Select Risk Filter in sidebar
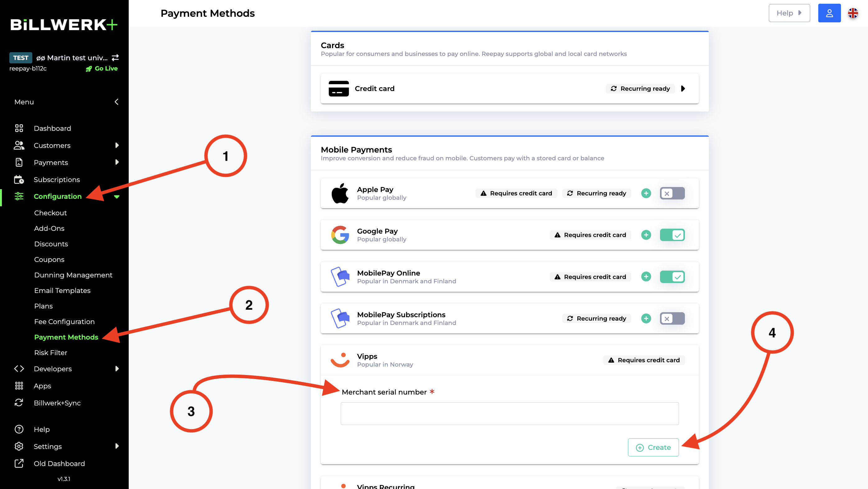This screenshot has height=489, width=868. (x=51, y=353)
